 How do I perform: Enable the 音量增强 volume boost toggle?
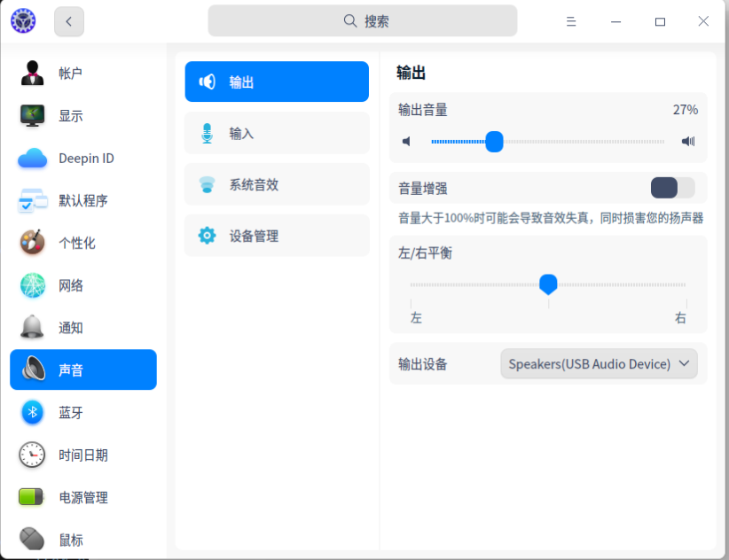670,187
